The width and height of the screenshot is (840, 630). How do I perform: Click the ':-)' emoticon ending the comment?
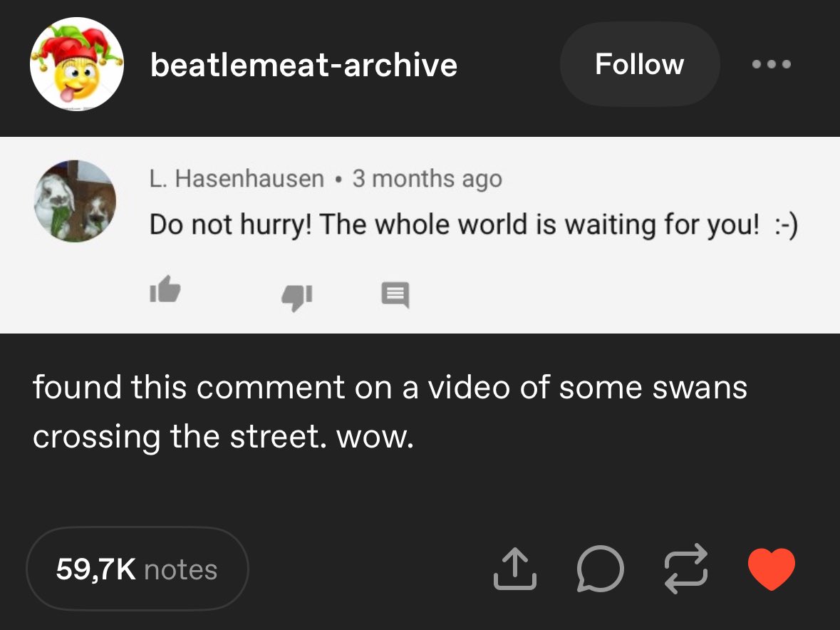(786, 225)
